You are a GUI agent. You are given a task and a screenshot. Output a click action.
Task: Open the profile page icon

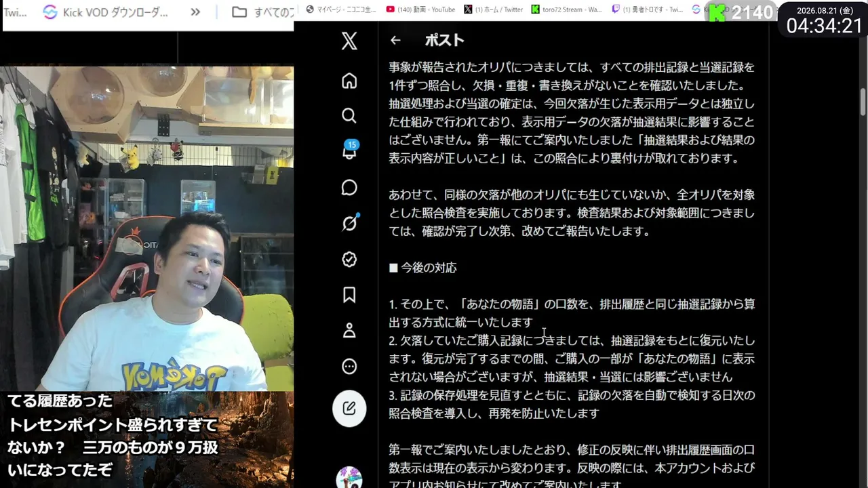[349, 331]
